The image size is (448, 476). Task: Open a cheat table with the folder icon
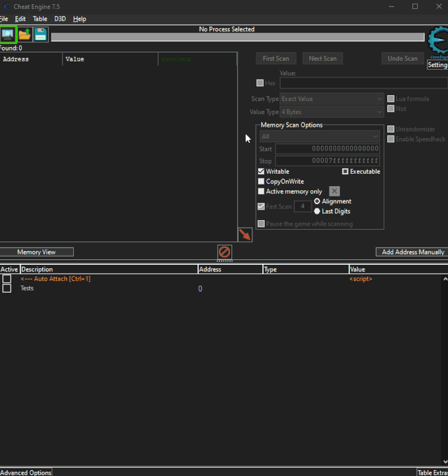point(24,35)
